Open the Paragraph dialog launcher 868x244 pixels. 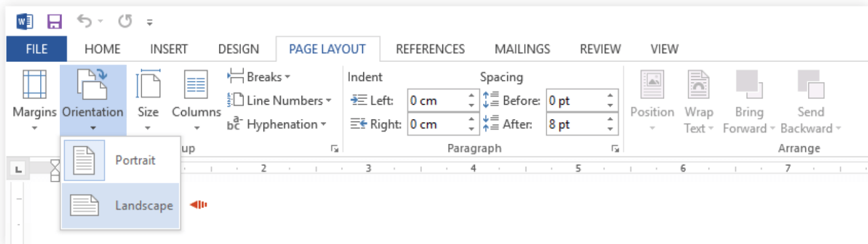click(615, 149)
